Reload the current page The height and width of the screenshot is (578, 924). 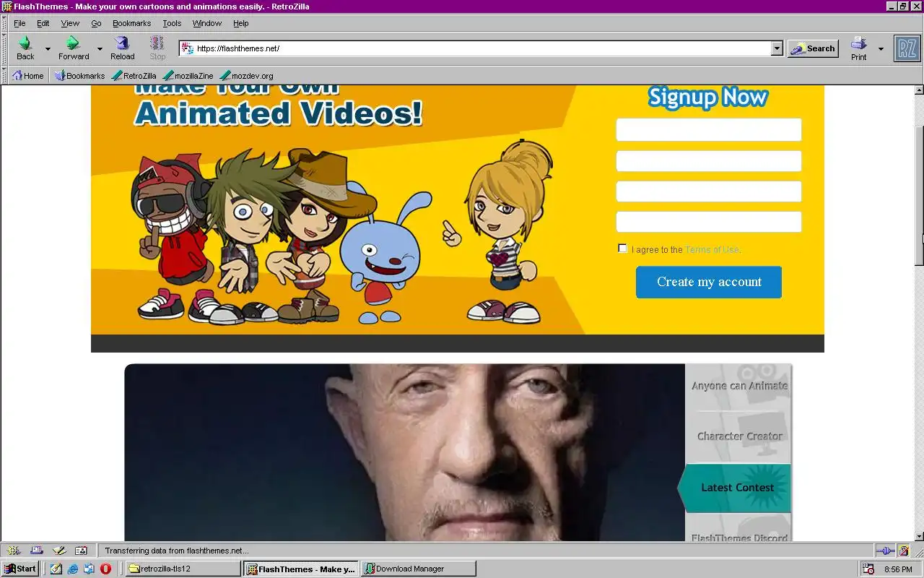pyautogui.click(x=122, y=48)
